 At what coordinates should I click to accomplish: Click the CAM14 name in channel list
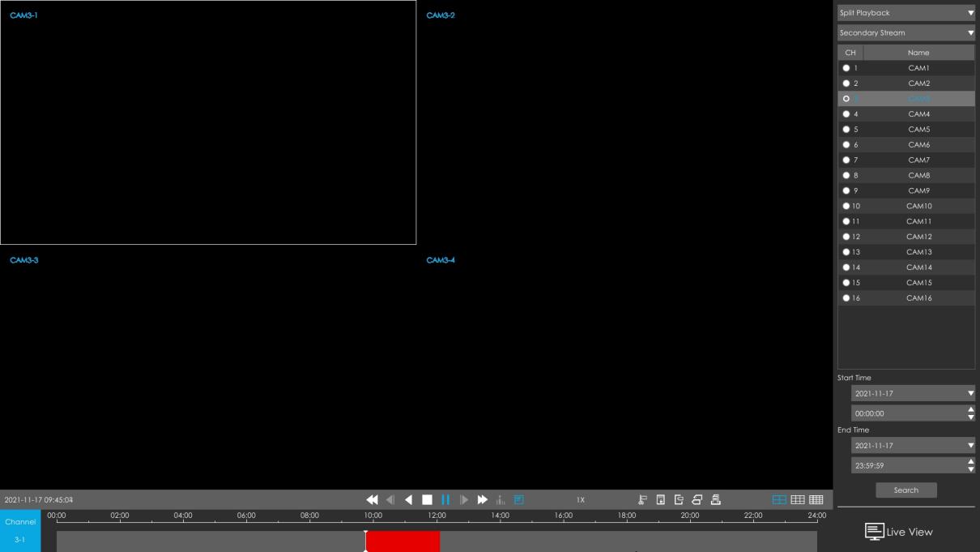click(918, 267)
